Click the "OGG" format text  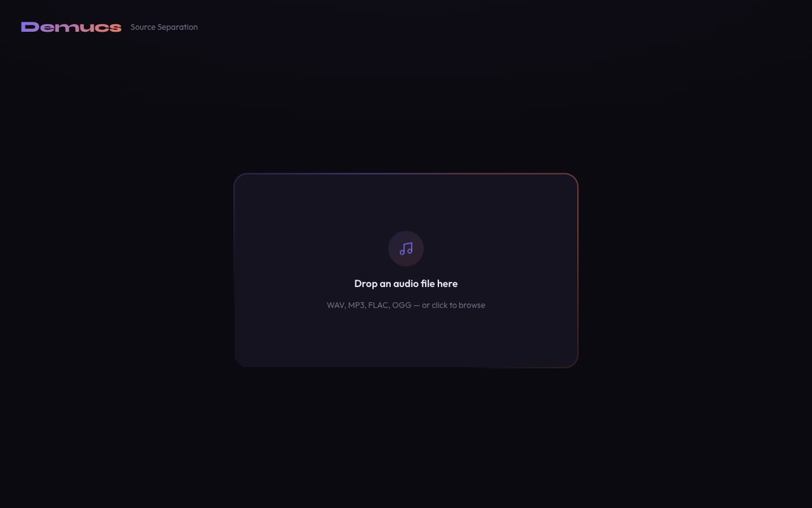401,305
